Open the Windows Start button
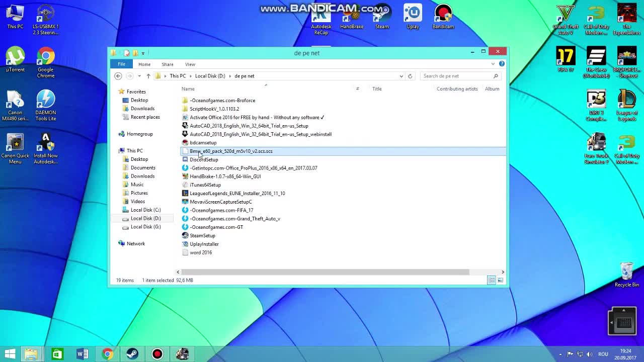Viewport: 644px width, 362px height. [10, 354]
